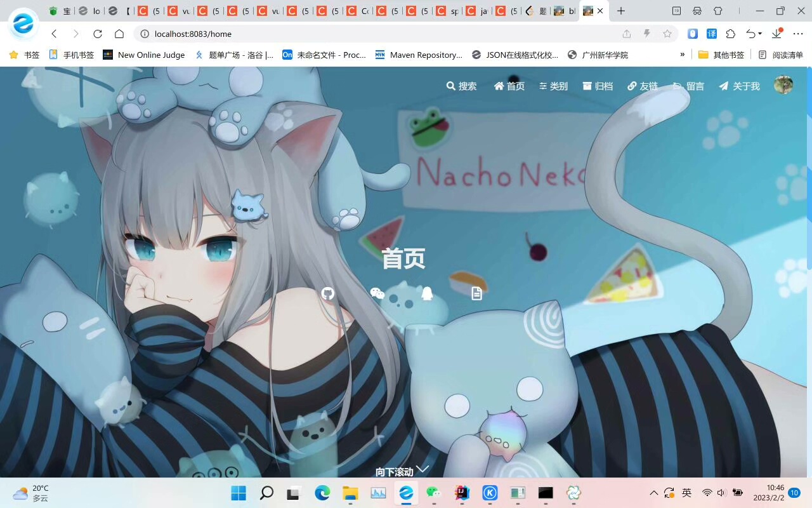
Task: Open the undo closed tab dropdown
Action: (x=754, y=34)
